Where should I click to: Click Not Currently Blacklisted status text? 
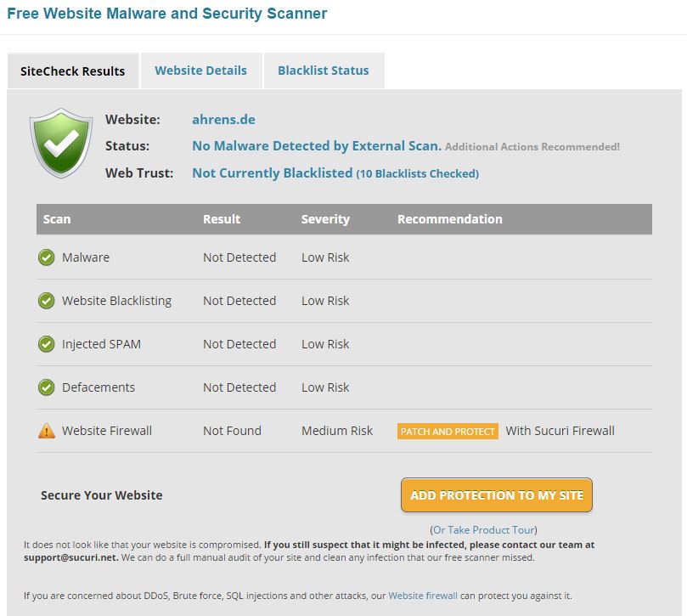pos(272,172)
